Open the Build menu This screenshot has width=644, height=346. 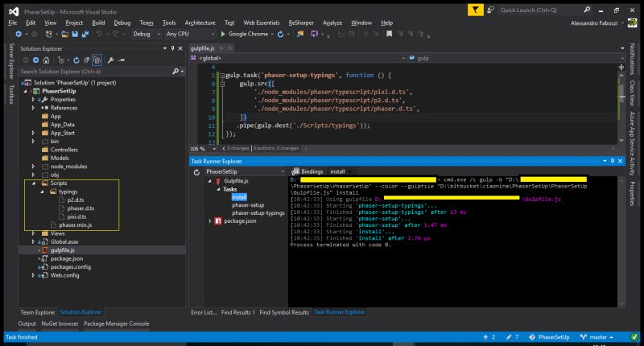(98, 23)
